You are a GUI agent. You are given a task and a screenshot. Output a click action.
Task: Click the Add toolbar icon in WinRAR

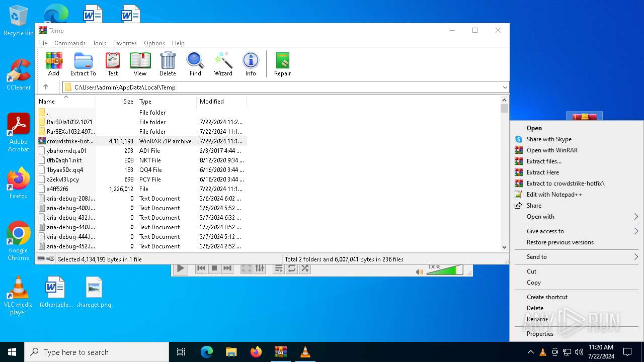(54, 64)
